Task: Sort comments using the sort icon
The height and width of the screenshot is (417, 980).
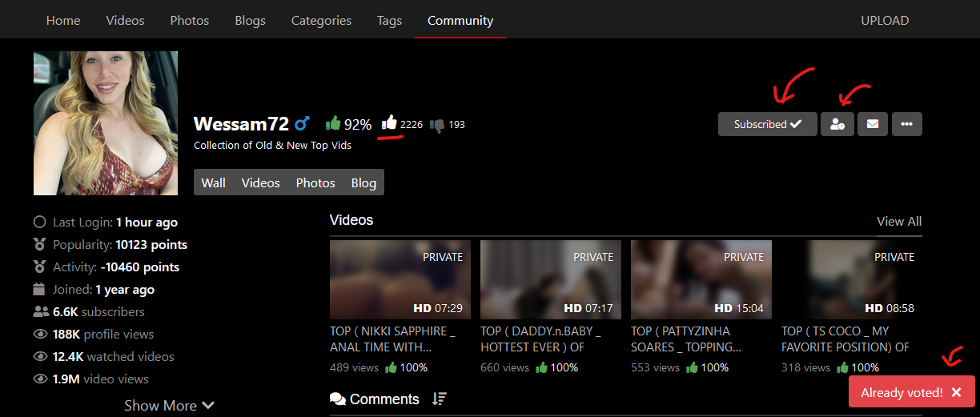Action: 439,399
